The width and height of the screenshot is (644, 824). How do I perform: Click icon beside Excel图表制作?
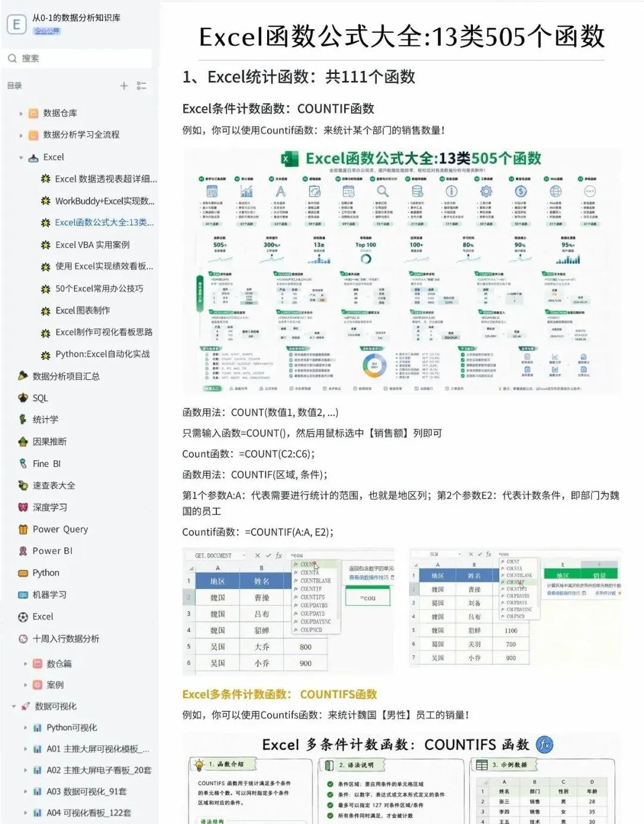click(x=45, y=311)
